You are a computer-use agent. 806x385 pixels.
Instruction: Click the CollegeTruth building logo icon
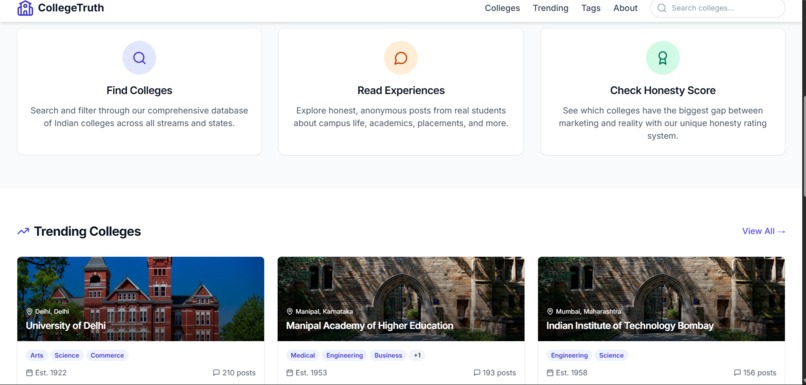click(25, 8)
